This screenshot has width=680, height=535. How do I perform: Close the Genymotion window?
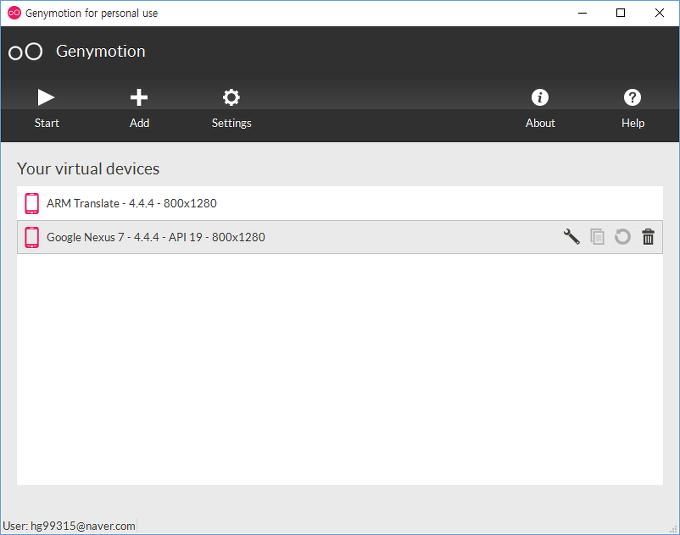[659, 13]
